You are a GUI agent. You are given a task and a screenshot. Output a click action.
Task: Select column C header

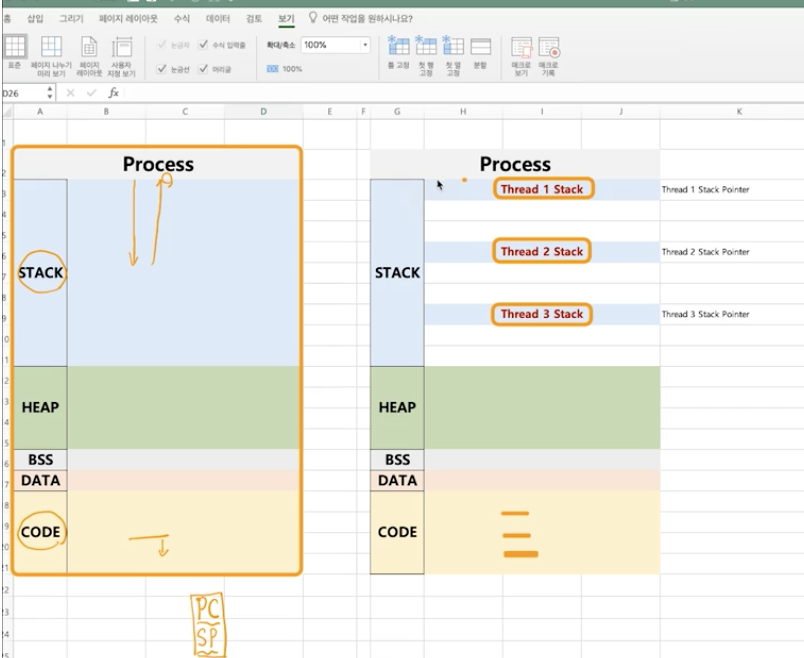(x=185, y=112)
